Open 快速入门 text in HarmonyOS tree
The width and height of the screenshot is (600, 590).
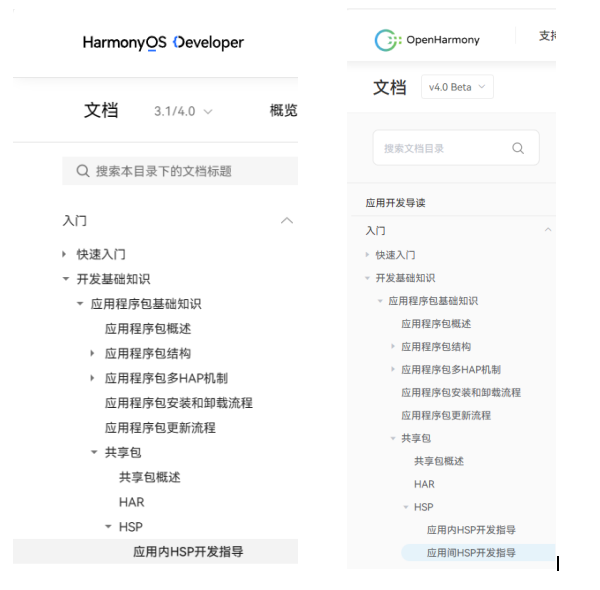click(x=101, y=254)
